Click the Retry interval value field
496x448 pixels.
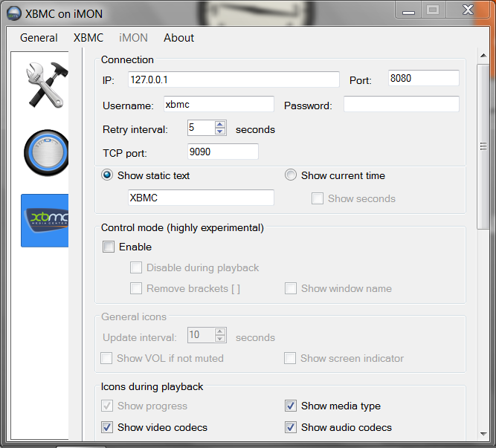click(202, 128)
